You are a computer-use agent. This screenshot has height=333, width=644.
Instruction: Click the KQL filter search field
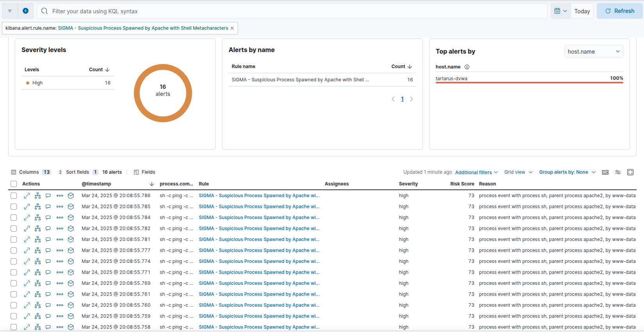pyautogui.click(x=297, y=11)
